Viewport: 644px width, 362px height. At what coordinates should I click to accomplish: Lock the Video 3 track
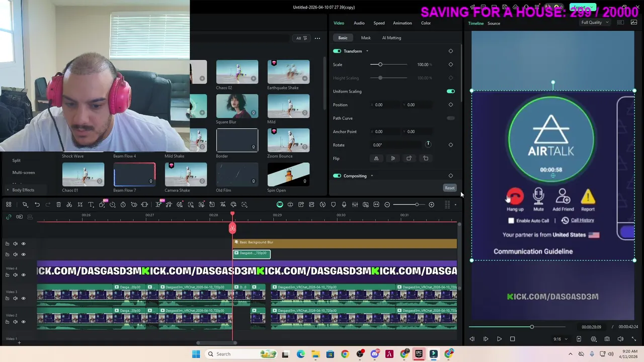(7, 298)
